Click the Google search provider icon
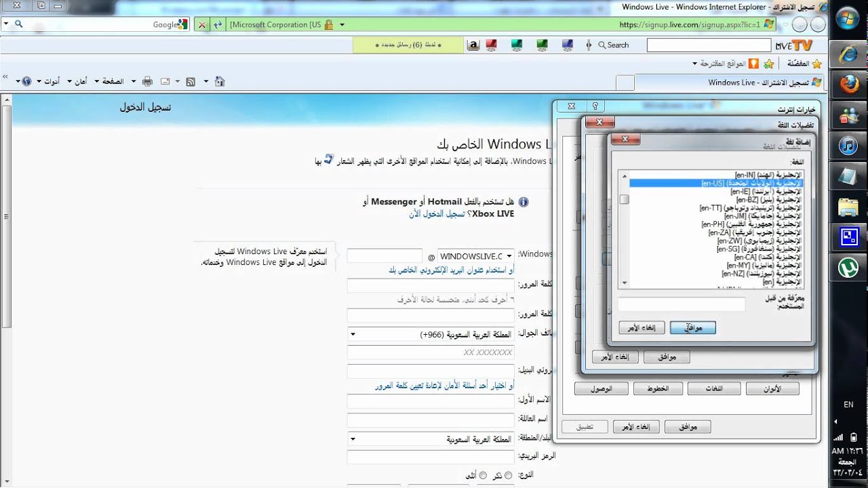The image size is (868, 488). (183, 24)
